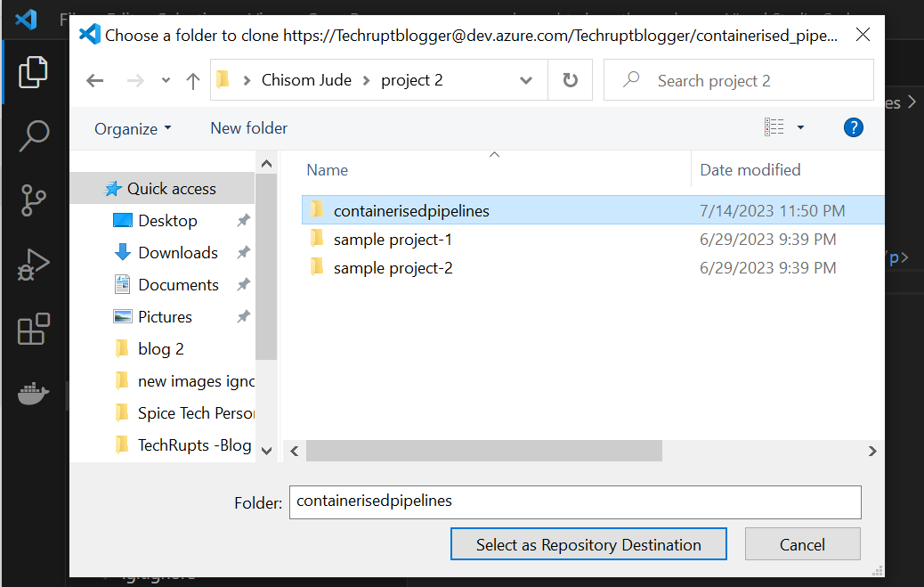Open Search view in VS Code activity bar
924x587 pixels.
[33, 135]
